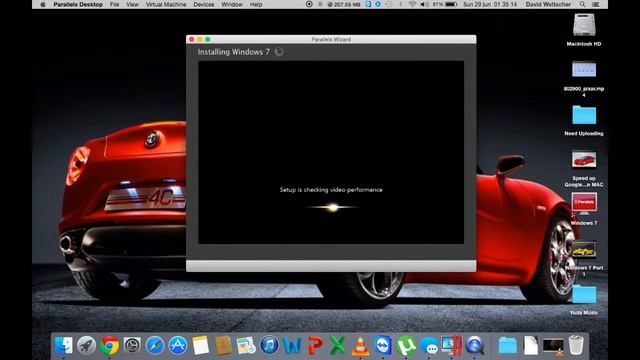
Task: Open the Virtual Machine menu
Action: [166, 4]
